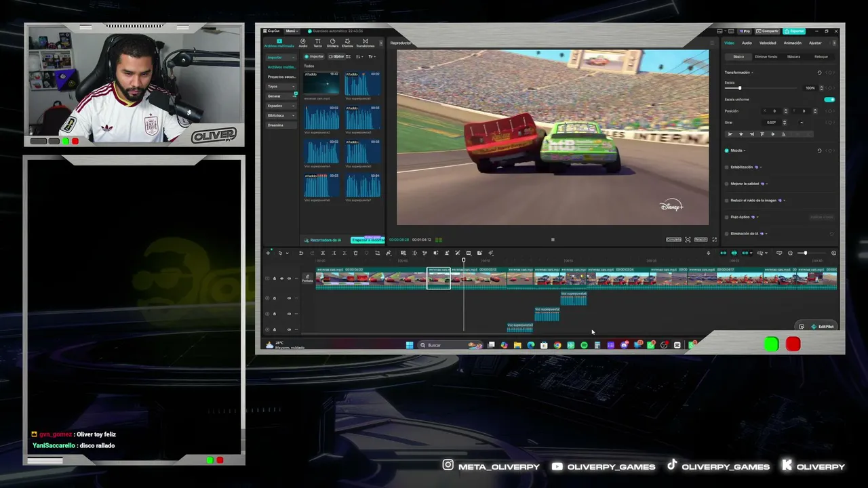
Task: Click the Importar media button
Action: [315, 57]
